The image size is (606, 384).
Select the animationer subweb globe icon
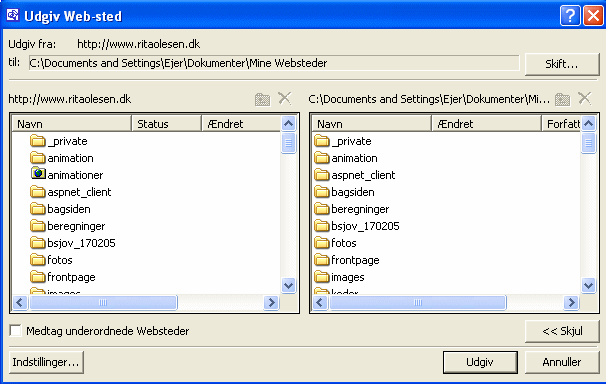38,174
